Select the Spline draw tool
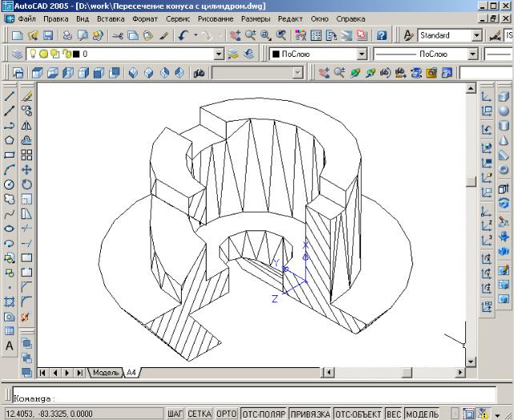The height and width of the screenshot is (420, 514). pos(10,214)
